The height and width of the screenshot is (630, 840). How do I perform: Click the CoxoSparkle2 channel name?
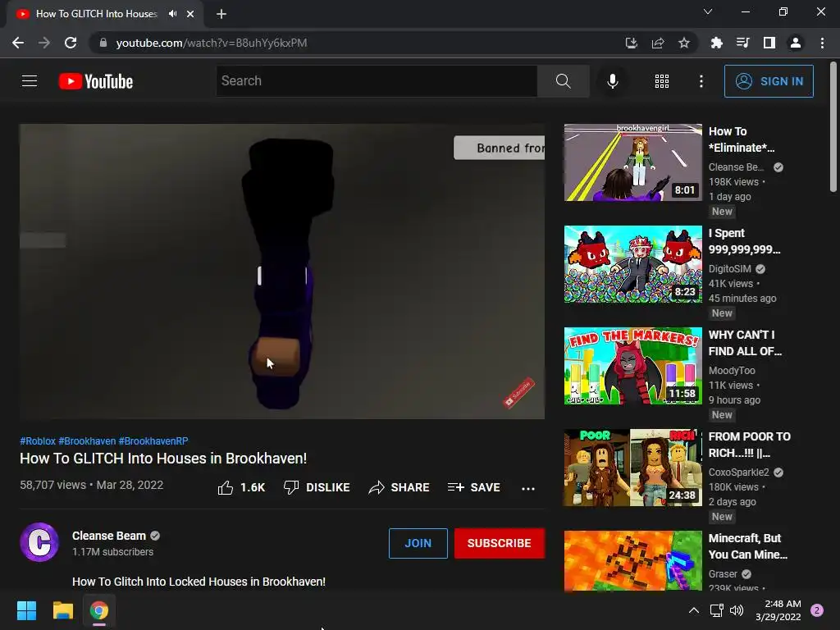[x=739, y=472]
